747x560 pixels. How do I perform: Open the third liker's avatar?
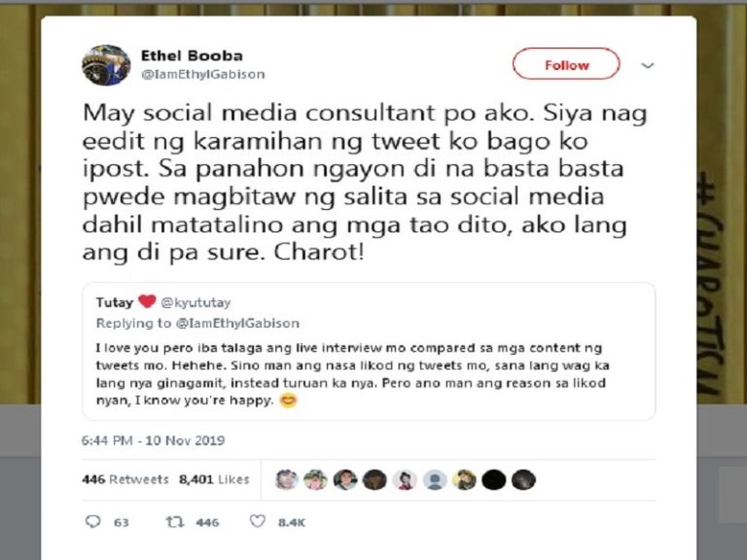(x=345, y=479)
